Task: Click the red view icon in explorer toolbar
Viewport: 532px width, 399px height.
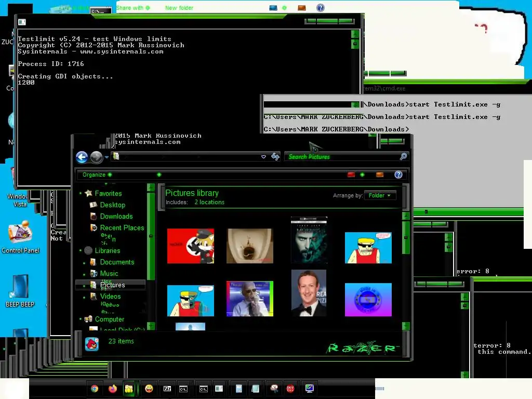Action: (x=351, y=175)
